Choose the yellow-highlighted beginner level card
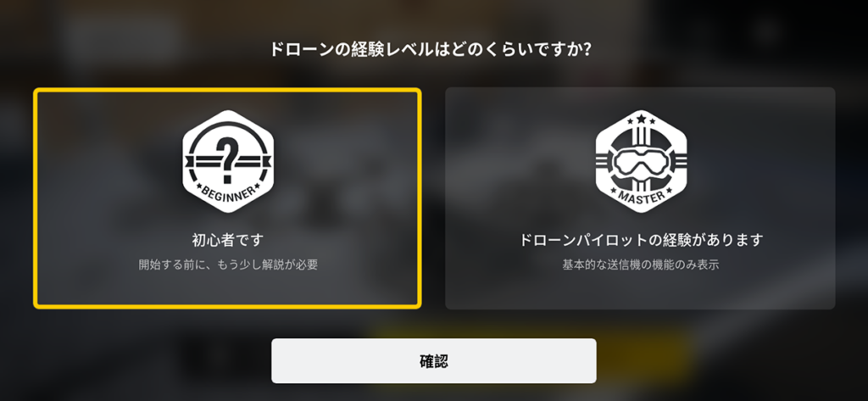Viewport: 868px width, 401px height. (x=227, y=198)
